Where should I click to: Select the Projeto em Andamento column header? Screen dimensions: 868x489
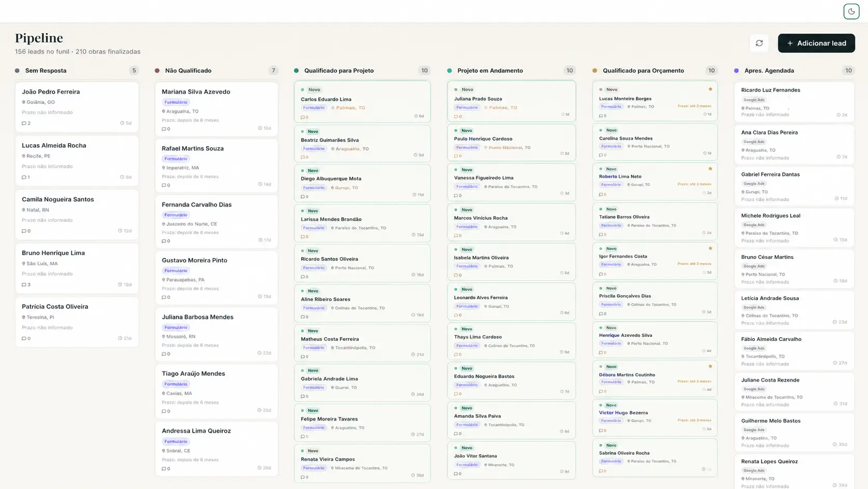pyautogui.click(x=490, y=71)
